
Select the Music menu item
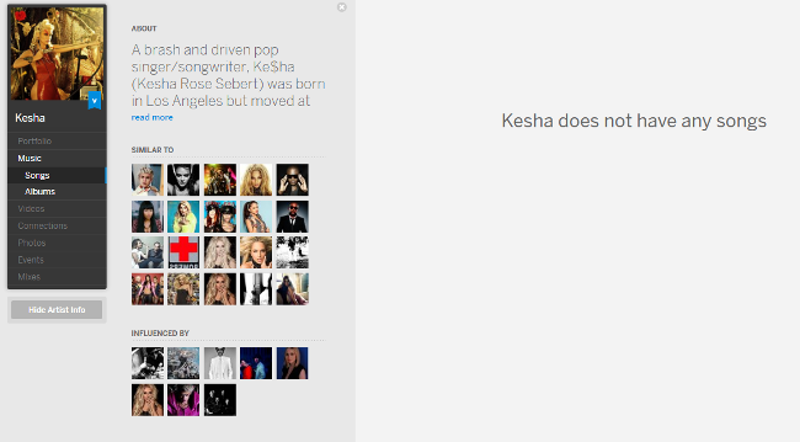point(29,158)
